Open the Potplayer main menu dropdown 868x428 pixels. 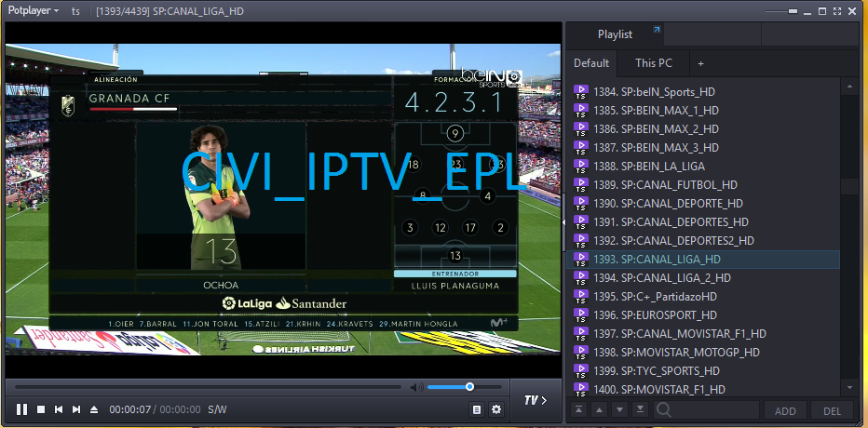point(33,11)
